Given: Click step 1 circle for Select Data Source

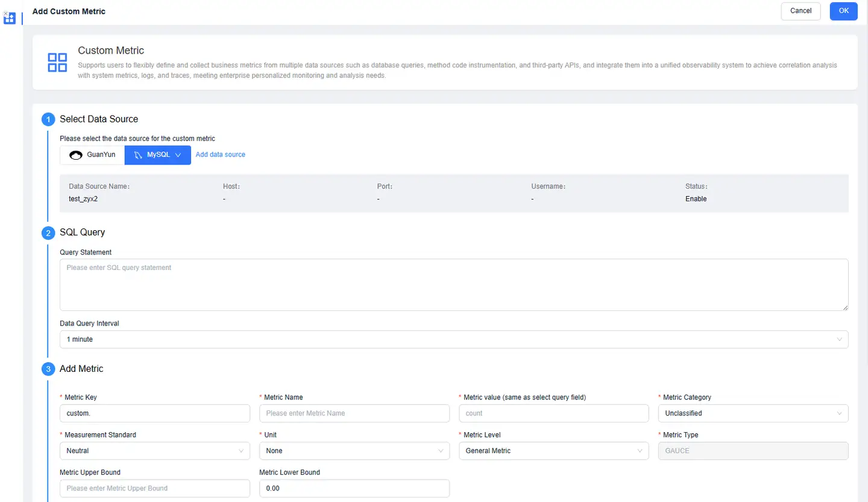Looking at the screenshot, I should [48, 119].
